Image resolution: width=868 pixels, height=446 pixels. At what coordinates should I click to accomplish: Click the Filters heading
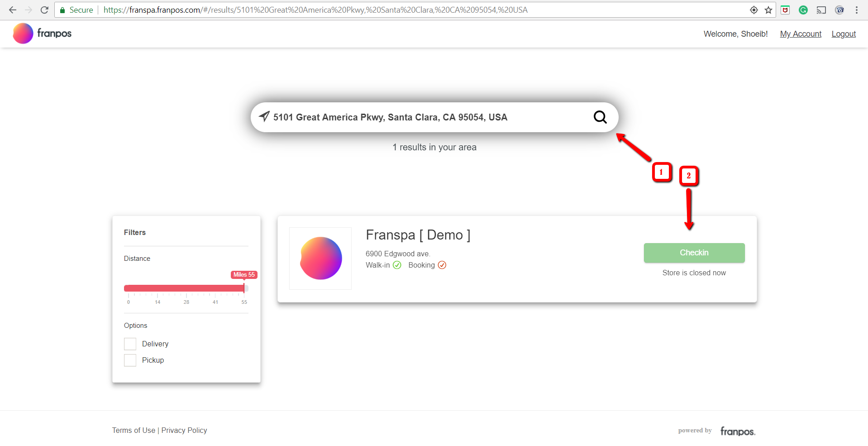coord(135,232)
